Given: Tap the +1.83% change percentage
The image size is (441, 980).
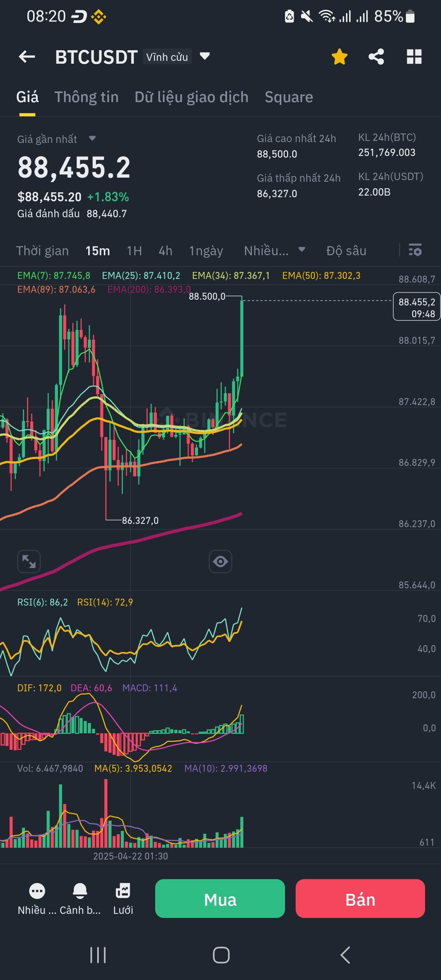Looking at the screenshot, I should [108, 197].
